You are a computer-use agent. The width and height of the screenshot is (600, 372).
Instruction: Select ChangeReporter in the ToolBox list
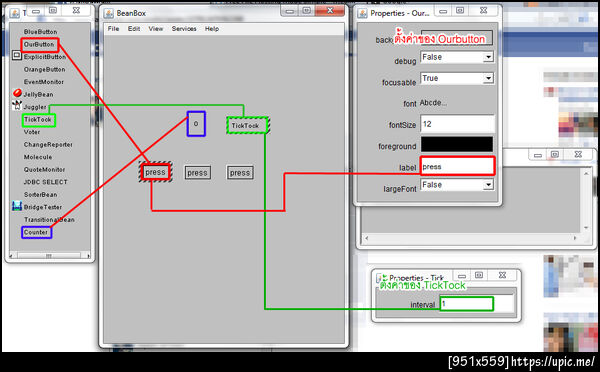point(48,145)
